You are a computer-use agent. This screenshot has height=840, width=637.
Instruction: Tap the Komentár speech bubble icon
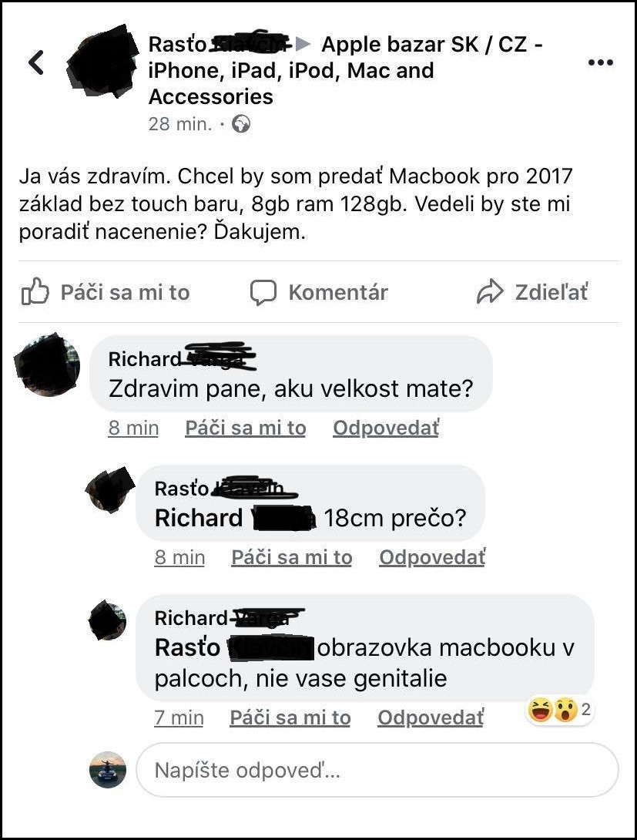[263, 293]
